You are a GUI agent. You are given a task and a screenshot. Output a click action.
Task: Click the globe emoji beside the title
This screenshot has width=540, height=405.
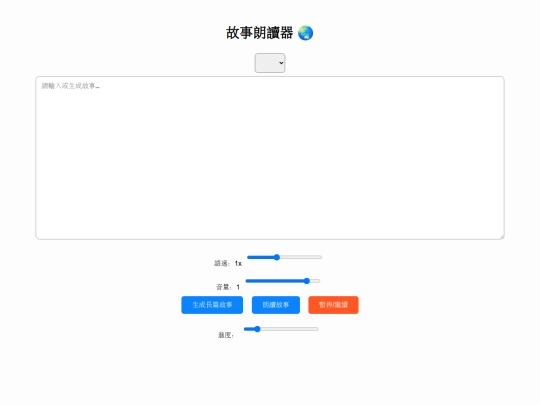click(x=305, y=33)
